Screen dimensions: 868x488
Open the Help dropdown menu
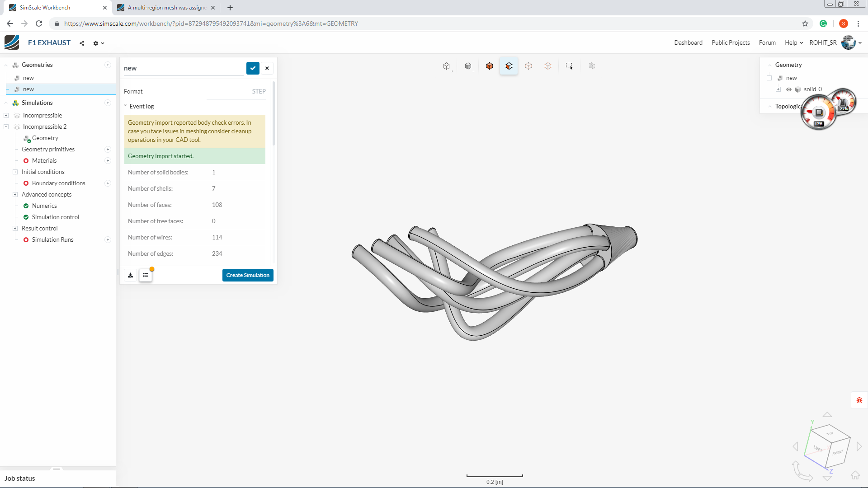794,42
